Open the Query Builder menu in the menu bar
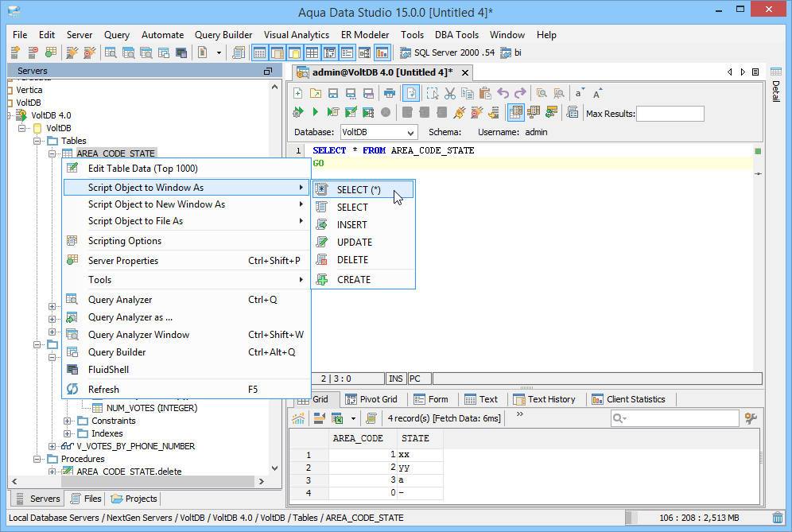This screenshot has height=532, width=792. tap(223, 35)
